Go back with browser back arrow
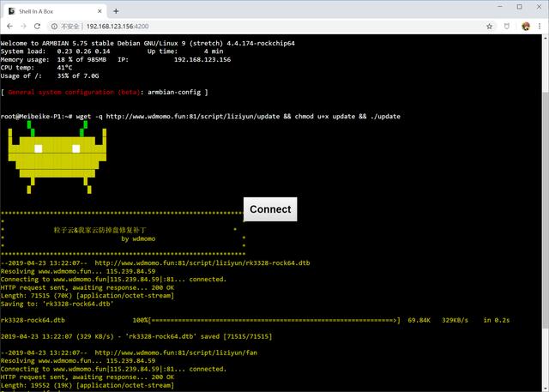Image resolution: width=549 pixels, height=392 pixels. point(9,27)
